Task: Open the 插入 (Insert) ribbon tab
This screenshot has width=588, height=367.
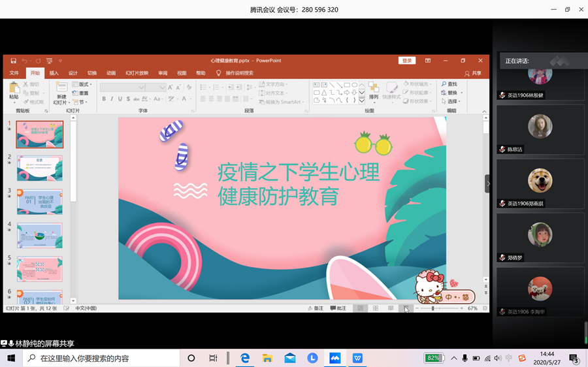Action: 54,73
